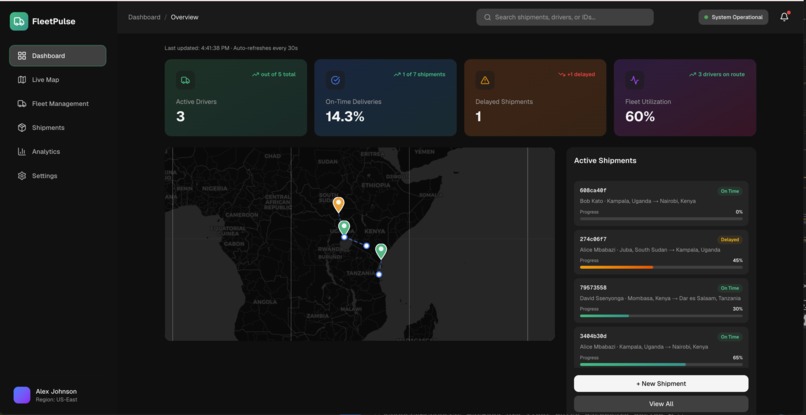Click the On Time badge on 608ca40f
The height and width of the screenshot is (415, 806).
coord(729,191)
